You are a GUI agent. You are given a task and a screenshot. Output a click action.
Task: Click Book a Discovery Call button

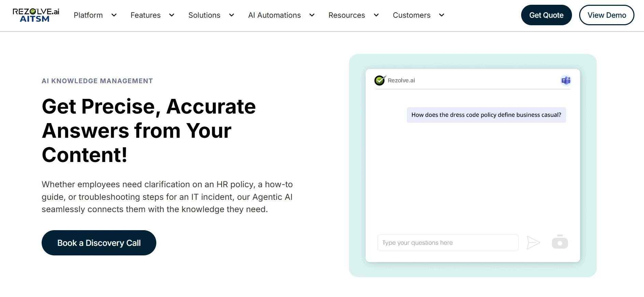coord(99,243)
